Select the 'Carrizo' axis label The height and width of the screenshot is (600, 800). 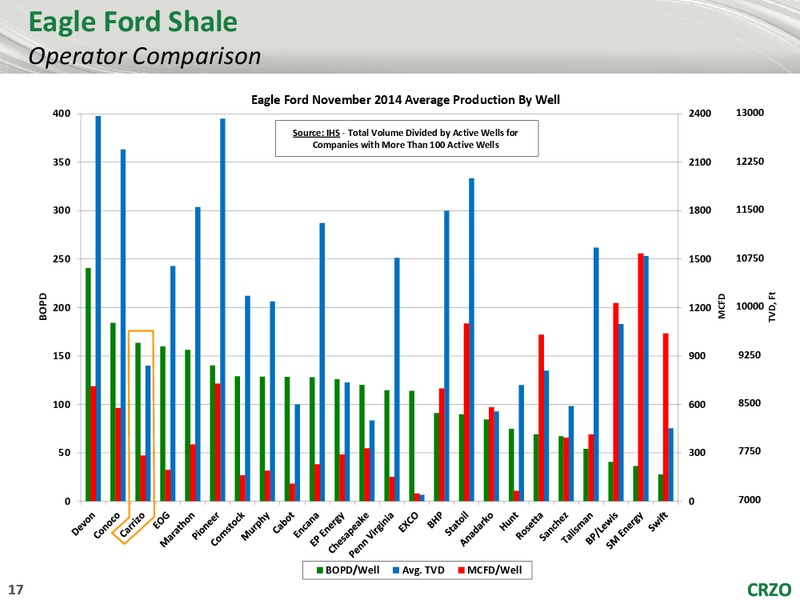pos(133,526)
